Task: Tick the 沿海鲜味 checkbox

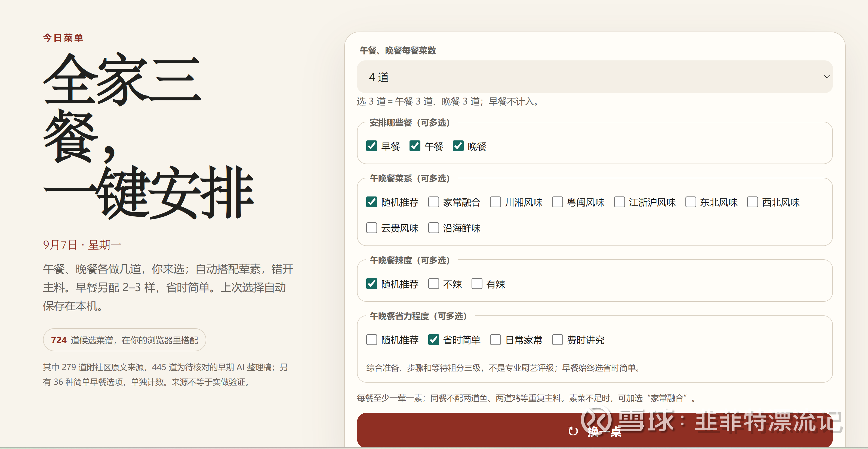Action: point(433,227)
